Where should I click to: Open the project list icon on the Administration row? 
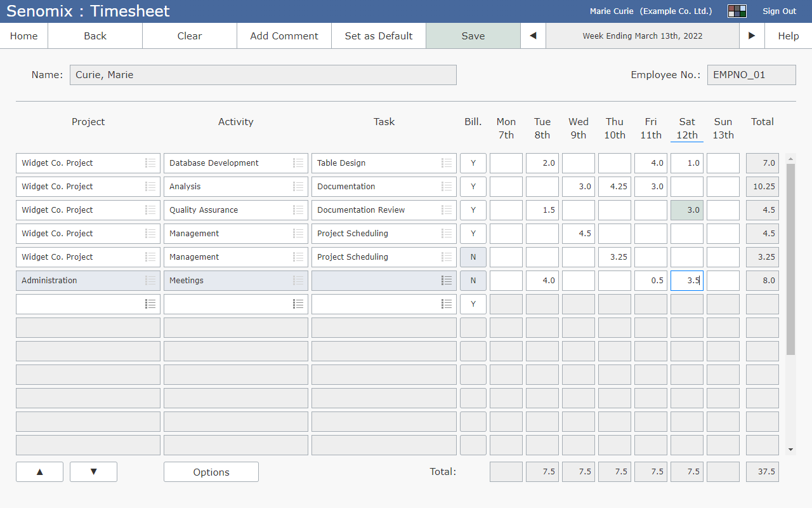point(150,280)
